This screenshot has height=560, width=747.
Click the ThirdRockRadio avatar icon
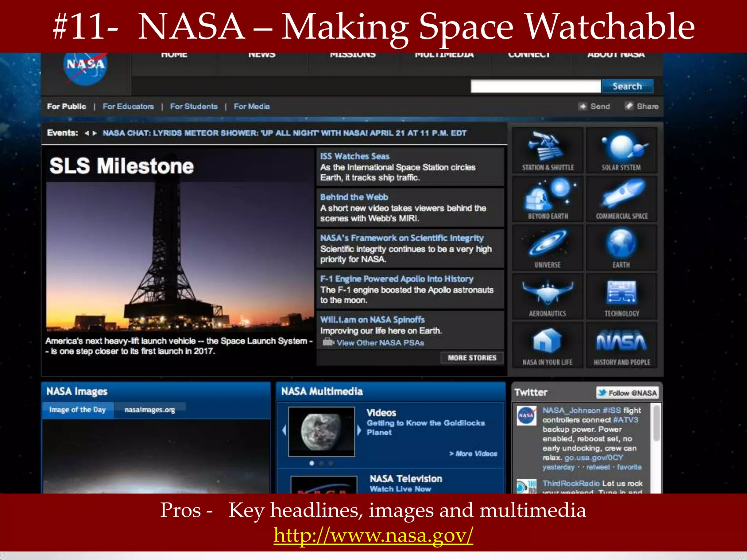[526, 486]
